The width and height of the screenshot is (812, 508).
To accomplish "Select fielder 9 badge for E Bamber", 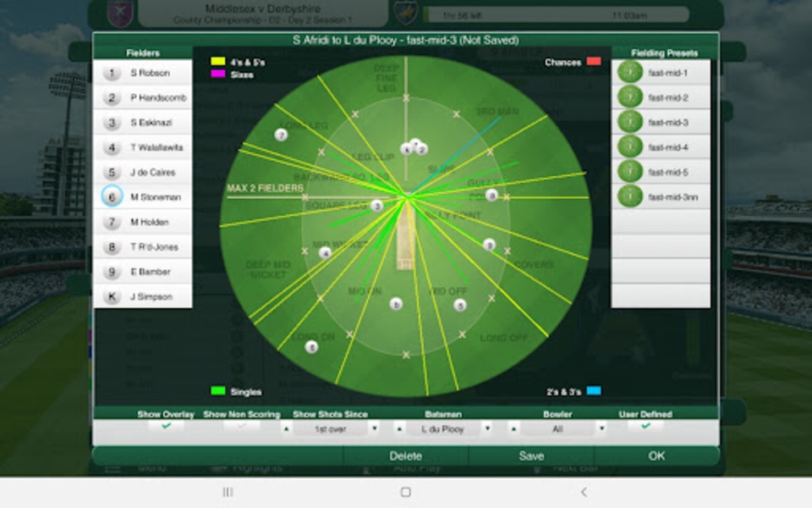I will (112, 272).
